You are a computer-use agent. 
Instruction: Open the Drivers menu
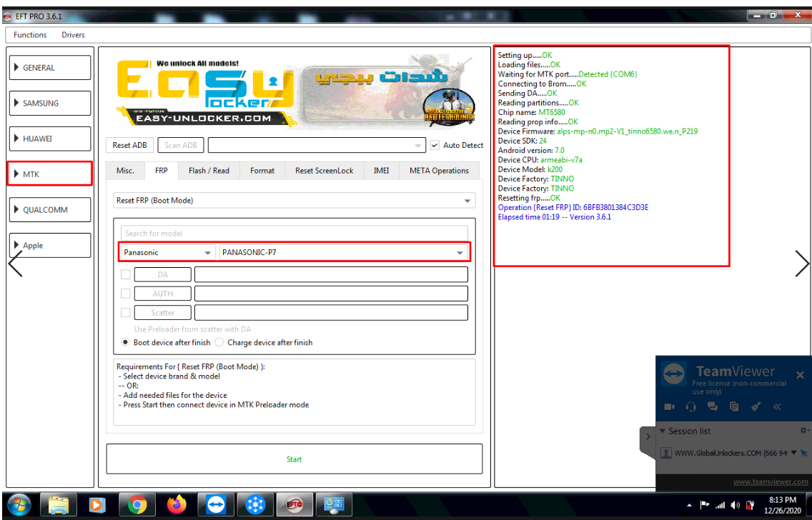tap(73, 35)
